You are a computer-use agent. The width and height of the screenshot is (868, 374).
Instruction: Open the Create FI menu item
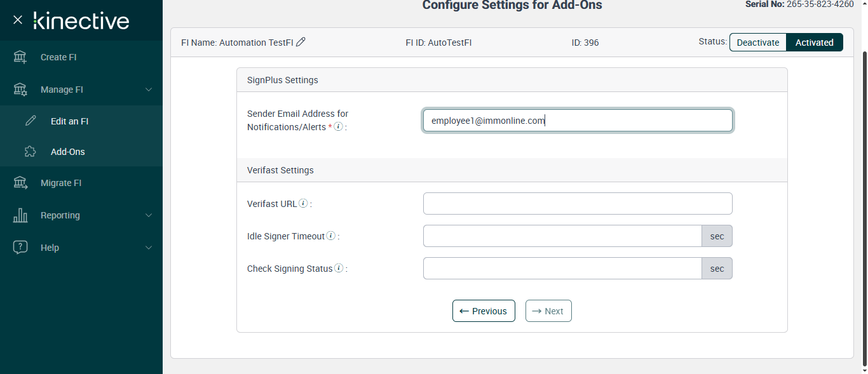(x=58, y=57)
